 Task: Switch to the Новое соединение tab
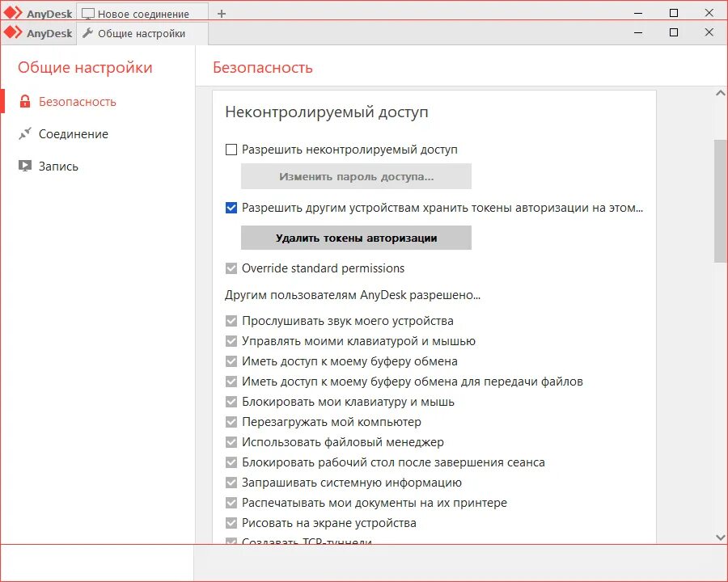pos(142,14)
